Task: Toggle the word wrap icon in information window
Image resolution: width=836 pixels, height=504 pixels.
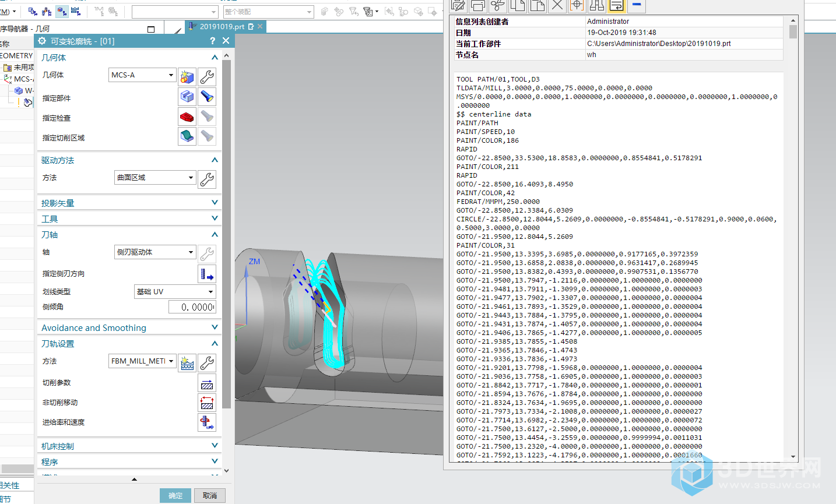Action: [617, 5]
